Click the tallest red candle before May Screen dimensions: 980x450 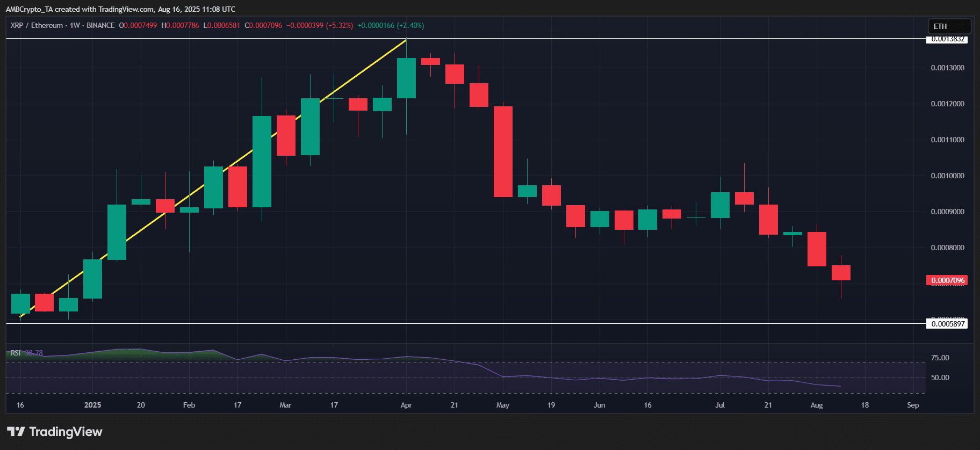click(x=503, y=151)
